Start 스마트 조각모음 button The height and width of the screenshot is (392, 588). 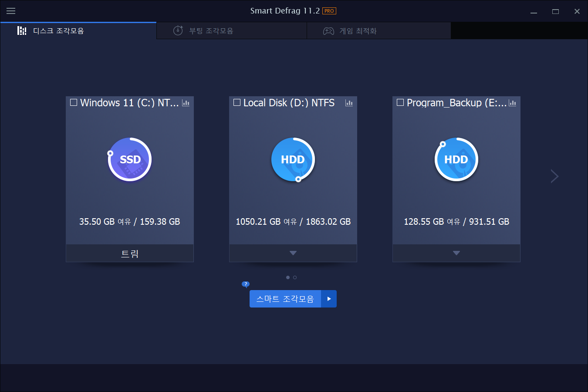[285, 299]
